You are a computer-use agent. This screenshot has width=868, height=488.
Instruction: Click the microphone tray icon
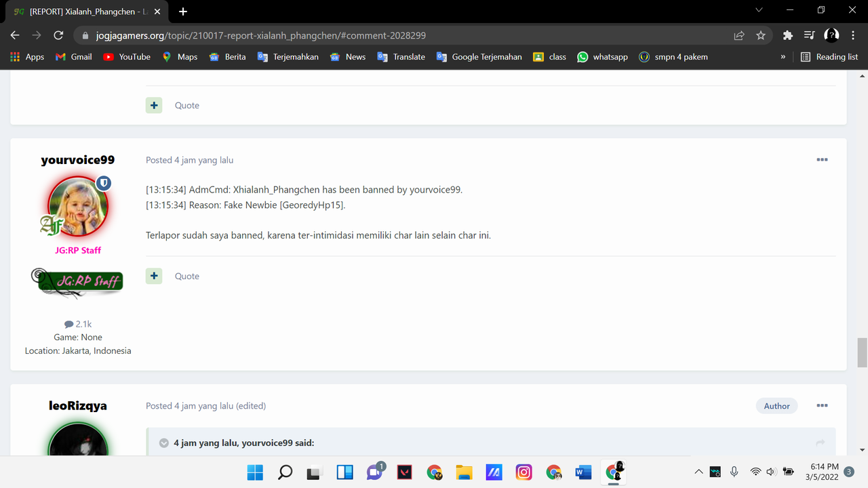click(734, 472)
